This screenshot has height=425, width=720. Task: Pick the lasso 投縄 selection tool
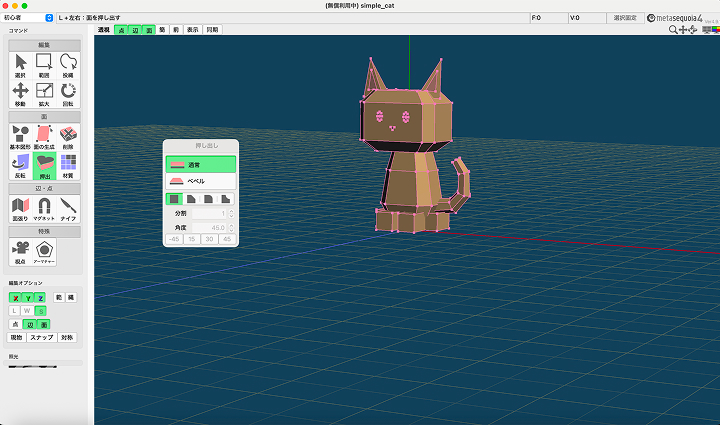tap(68, 66)
